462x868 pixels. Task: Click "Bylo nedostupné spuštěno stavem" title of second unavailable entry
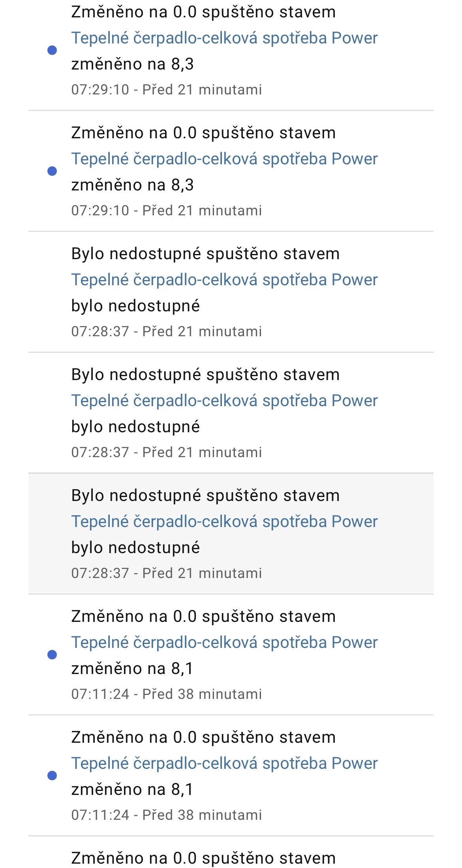205,375
